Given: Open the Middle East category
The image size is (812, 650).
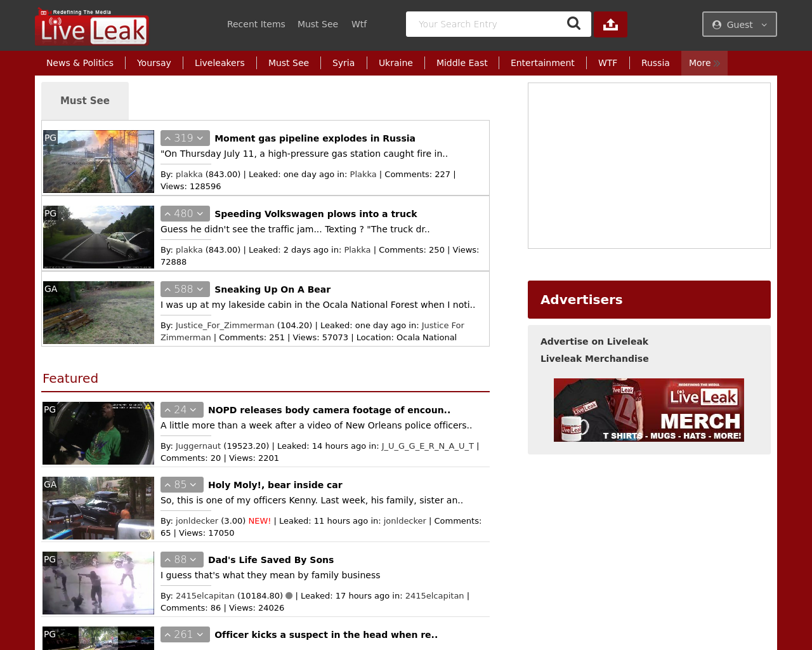Looking at the screenshot, I should (x=462, y=63).
